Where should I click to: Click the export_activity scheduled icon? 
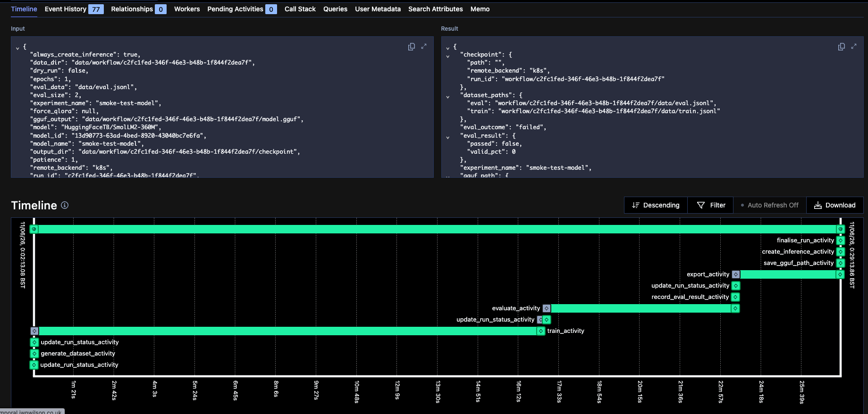(x=736, y=274)
